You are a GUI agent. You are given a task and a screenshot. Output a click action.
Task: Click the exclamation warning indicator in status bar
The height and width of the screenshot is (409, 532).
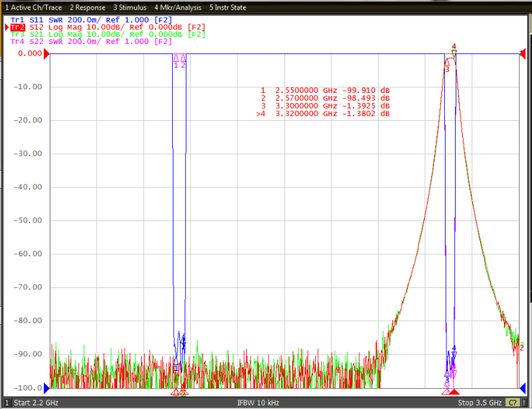525,403
